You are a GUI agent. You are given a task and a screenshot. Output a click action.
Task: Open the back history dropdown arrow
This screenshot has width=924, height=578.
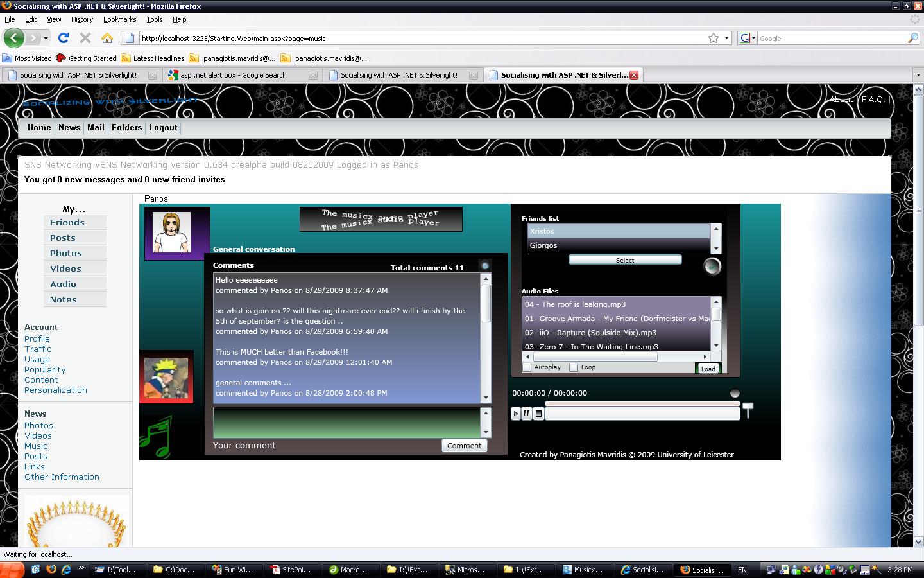coord(46,38)
